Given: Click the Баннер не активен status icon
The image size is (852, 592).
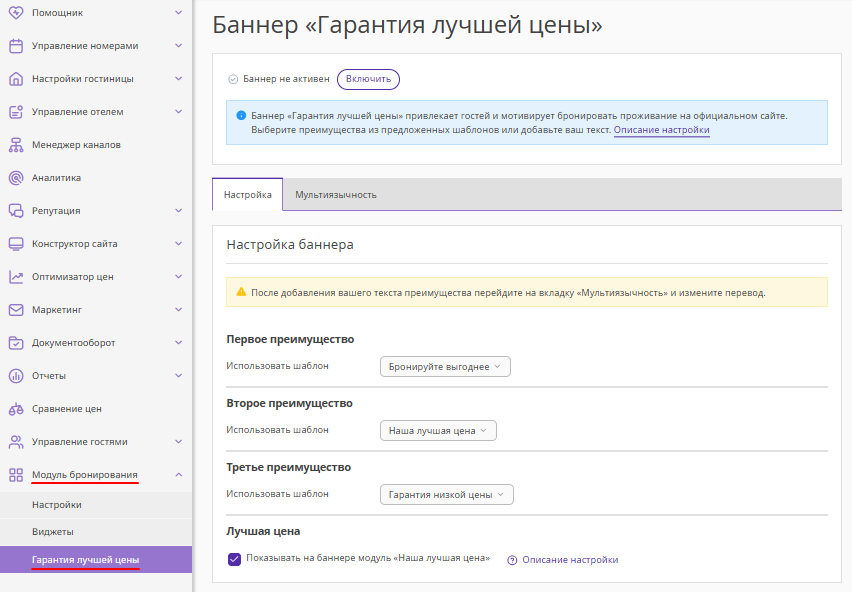Looking at the screenshot, I should point(233,79).
